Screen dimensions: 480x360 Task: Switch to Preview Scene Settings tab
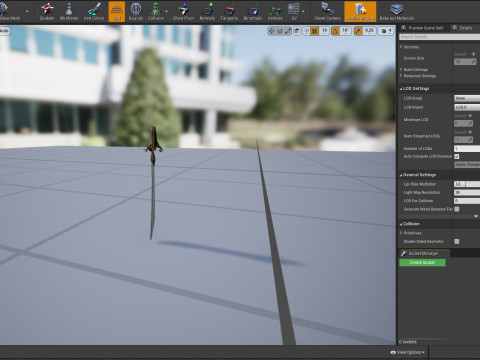point(422,28)
